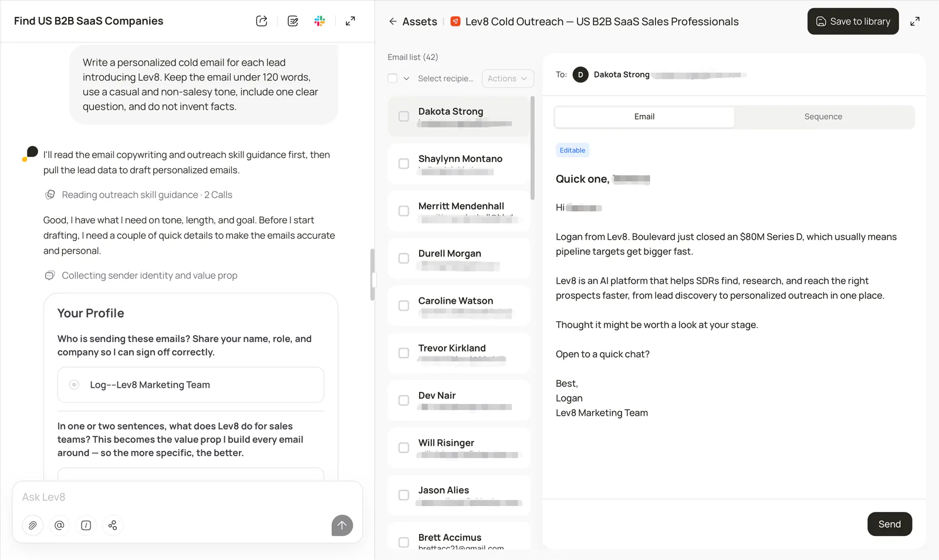
Task: Check the Durell Morgan recipient checkbox
Action: (404, 259)
